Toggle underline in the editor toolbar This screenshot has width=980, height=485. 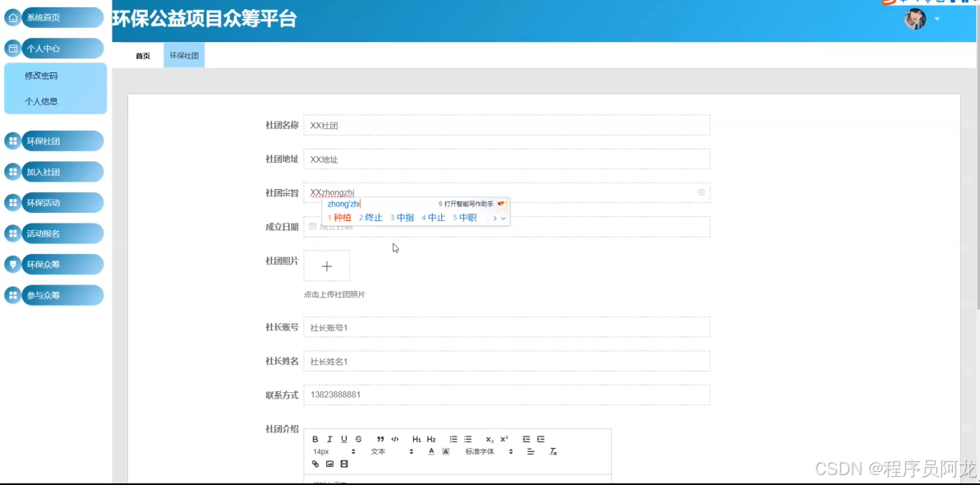[x=343, y=439]
